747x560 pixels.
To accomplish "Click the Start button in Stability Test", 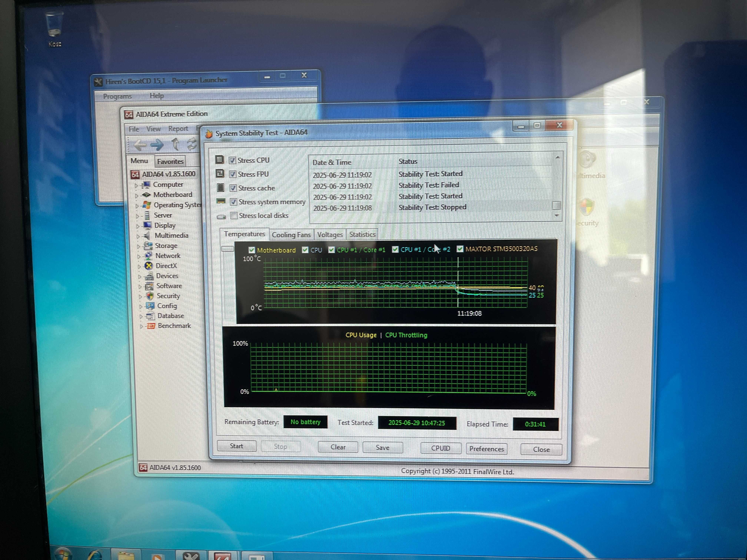I will click(236, 446).
